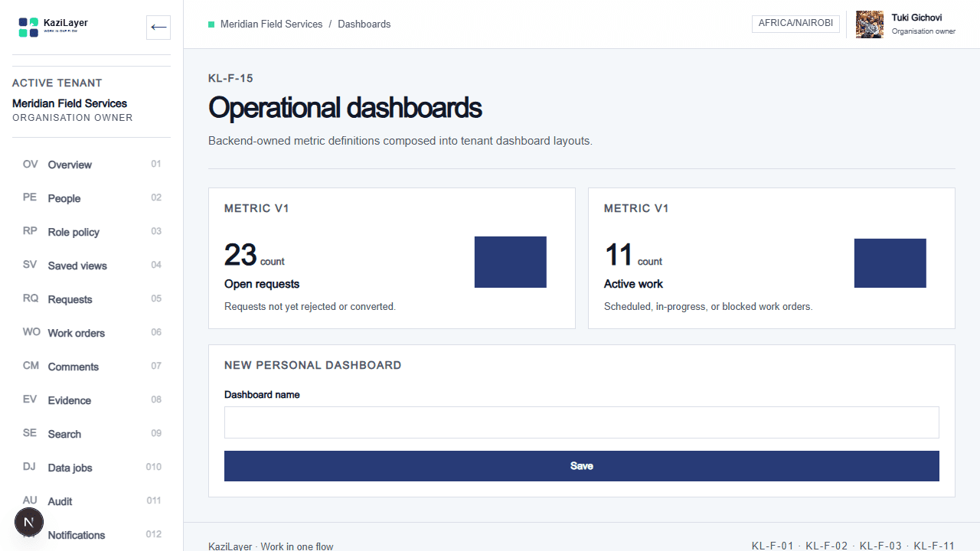The height and width of the screenshot is (551, 980).
Task: Open the KL-F-02 footer reference
Action: click(x=827, y=546)
